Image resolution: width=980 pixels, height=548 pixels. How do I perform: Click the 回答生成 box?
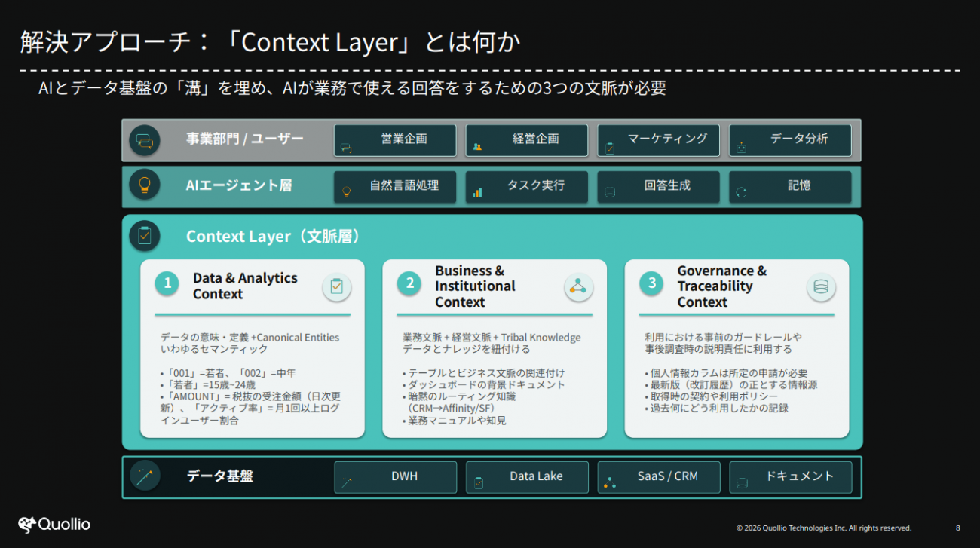tap(658, 186)
